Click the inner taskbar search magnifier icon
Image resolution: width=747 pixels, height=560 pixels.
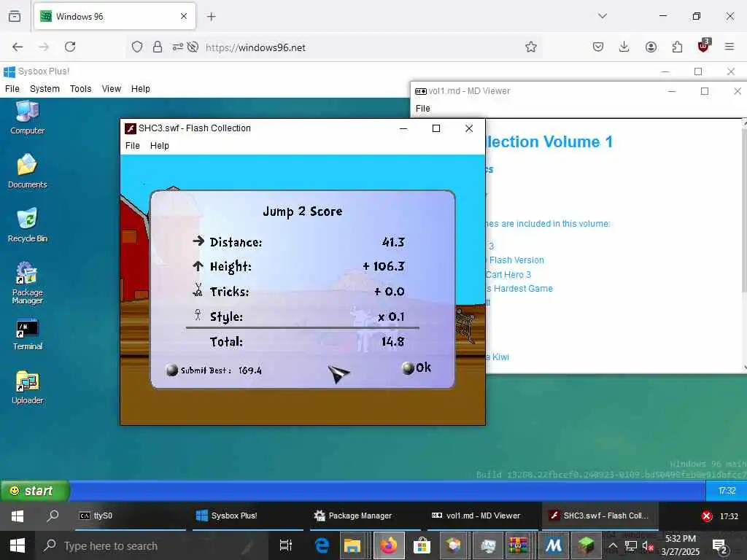coord(53,516)
